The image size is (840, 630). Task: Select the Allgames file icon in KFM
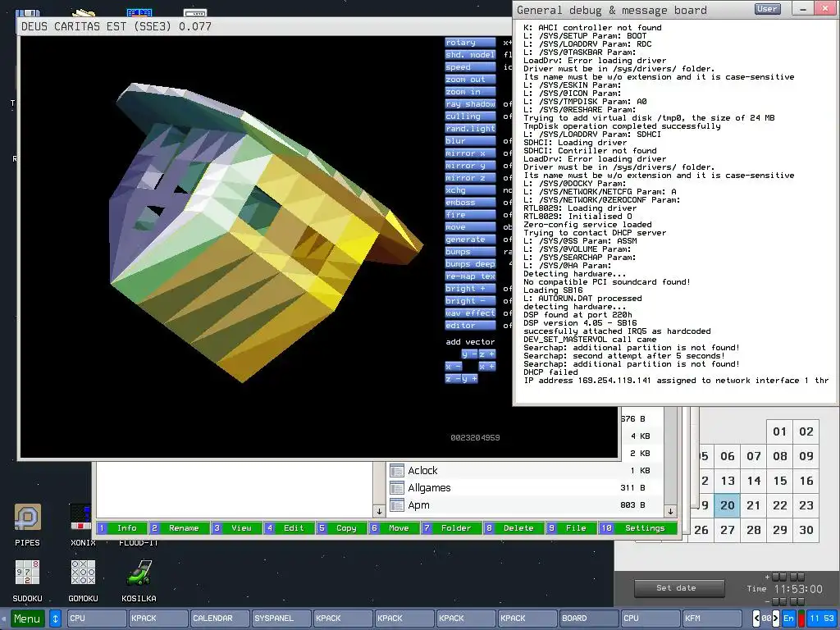397,488
